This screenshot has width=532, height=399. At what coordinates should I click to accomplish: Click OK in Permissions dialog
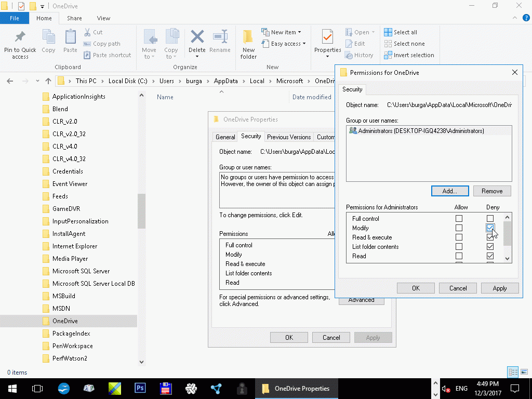point(416,288)
